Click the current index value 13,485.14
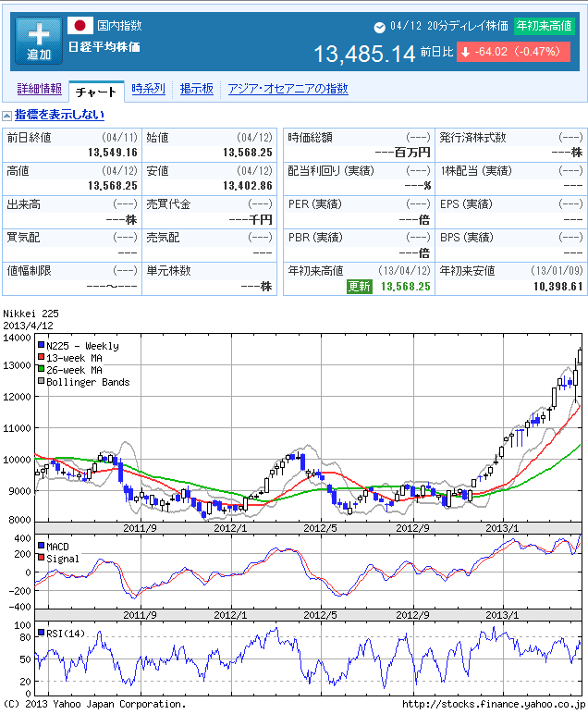The image size is (588, 714). [x=364, y=55]
